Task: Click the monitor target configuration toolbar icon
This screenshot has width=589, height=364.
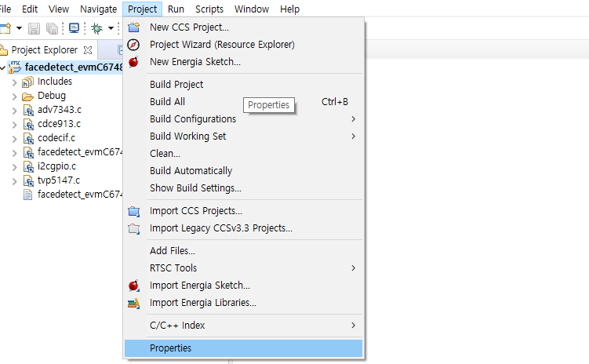Action: click(x=74, y=28)
